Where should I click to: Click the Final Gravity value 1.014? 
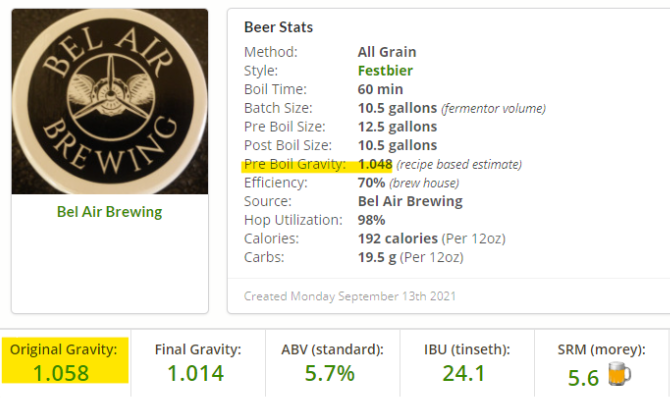[x=198, y=374]
